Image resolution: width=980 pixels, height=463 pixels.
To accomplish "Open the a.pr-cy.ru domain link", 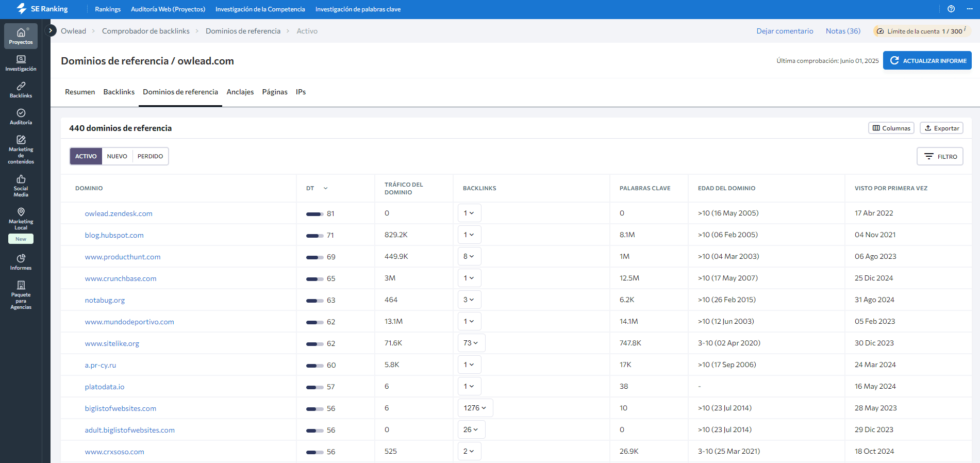I will (101, 365).
